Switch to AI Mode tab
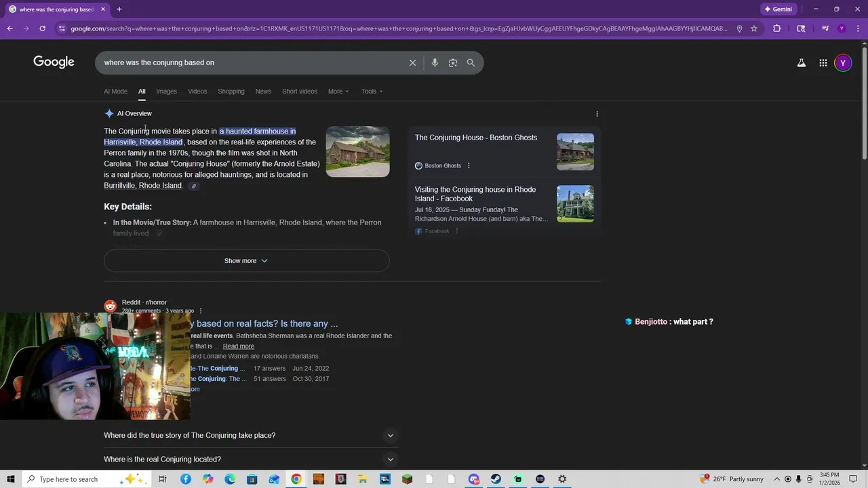The image size is (868, 488). click(115, 91)
